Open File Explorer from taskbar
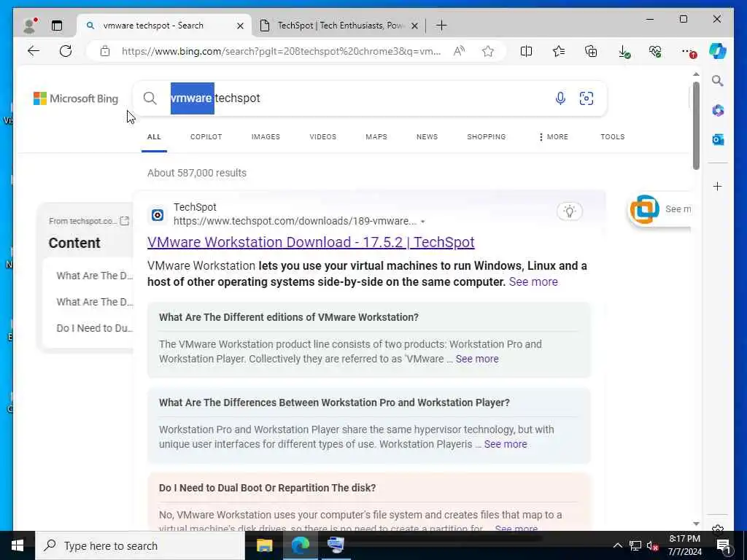747x560 pixels. 264,545
